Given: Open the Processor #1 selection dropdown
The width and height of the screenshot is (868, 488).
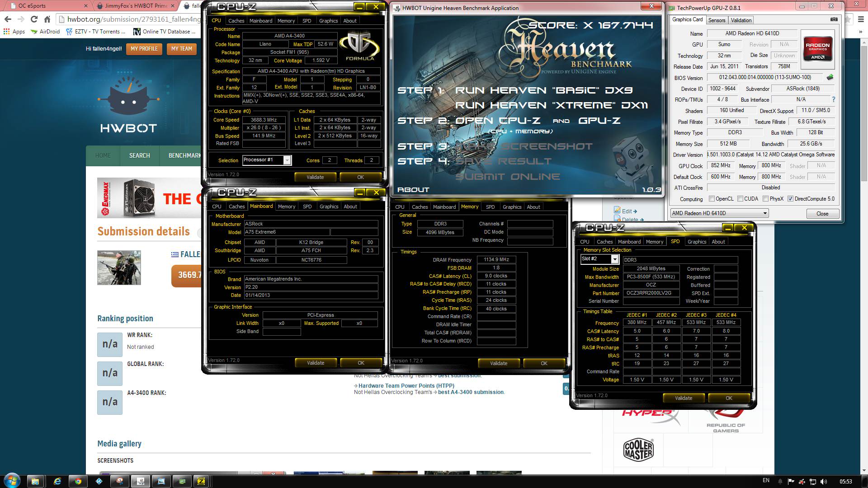Looking at the screenshot, I should [x=267, y=160].
